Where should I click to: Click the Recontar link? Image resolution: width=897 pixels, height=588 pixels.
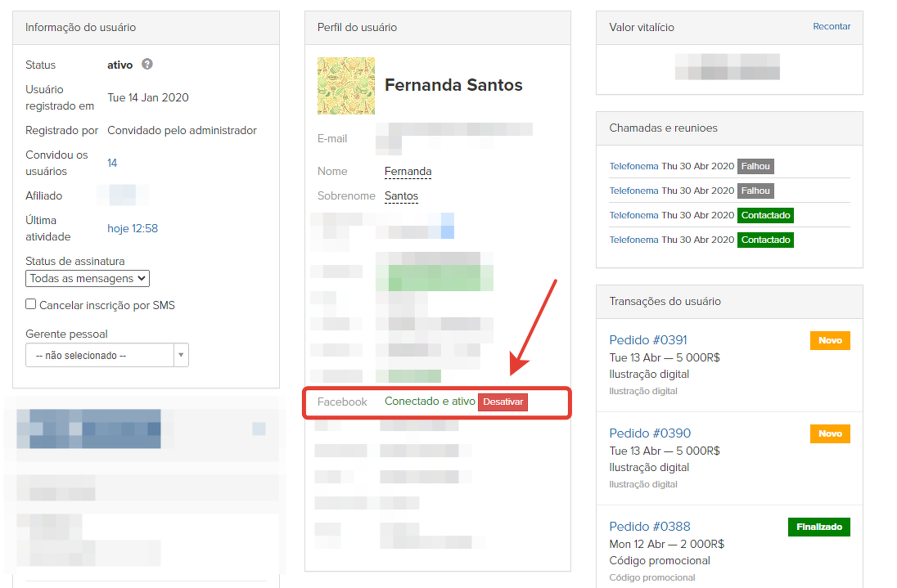832,27
